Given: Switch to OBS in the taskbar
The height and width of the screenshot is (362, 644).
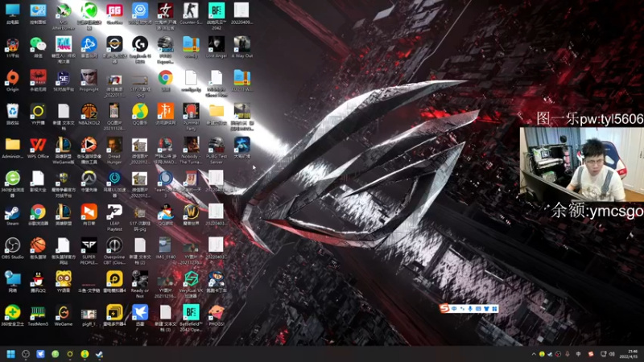Looking at the screenshot, I should (26, 354).
